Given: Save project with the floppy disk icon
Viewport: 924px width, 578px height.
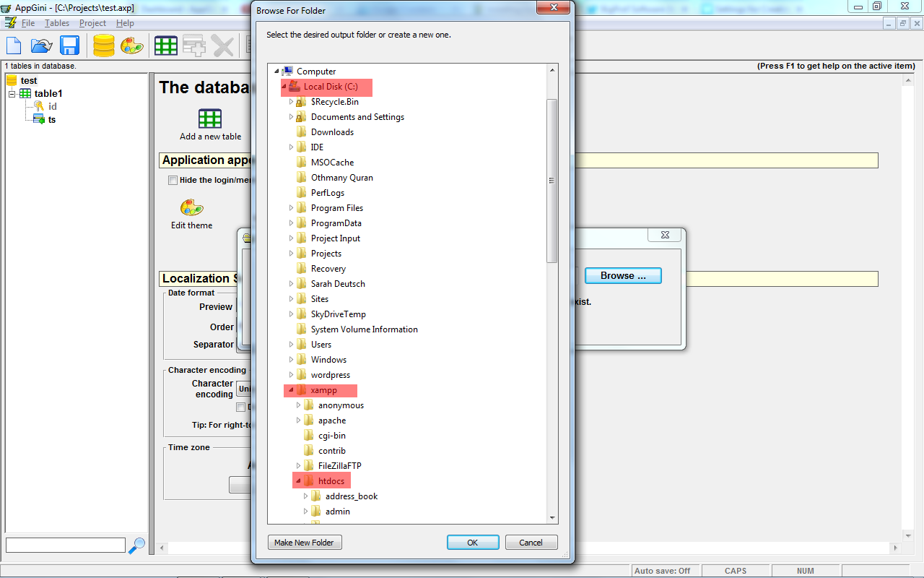Looking at the screenshot, I should (x=70, y=46).
